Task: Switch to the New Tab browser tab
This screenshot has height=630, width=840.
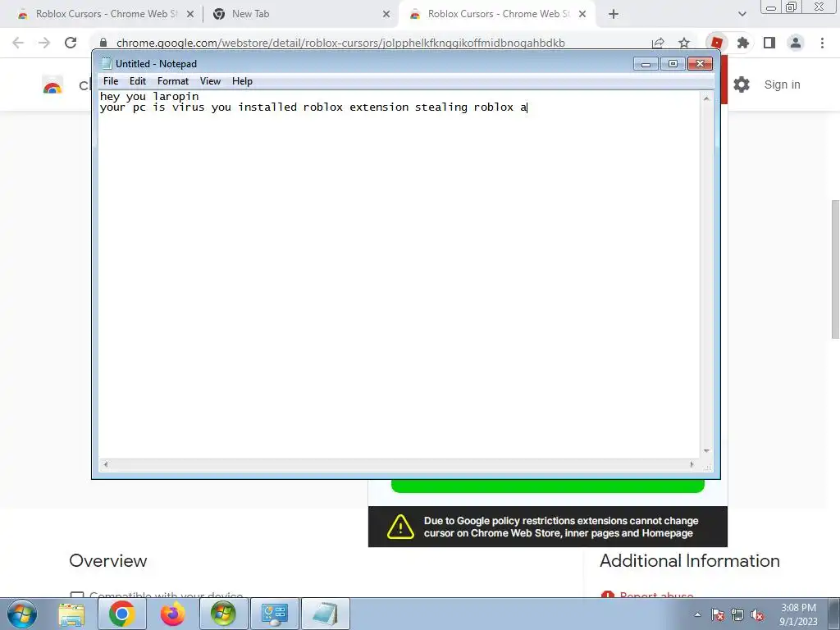Action: click(300, 14)
